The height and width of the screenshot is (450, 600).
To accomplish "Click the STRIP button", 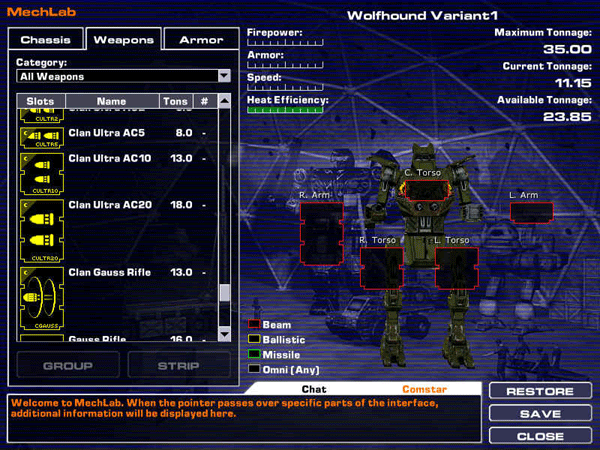I will (x=179, y=365).
